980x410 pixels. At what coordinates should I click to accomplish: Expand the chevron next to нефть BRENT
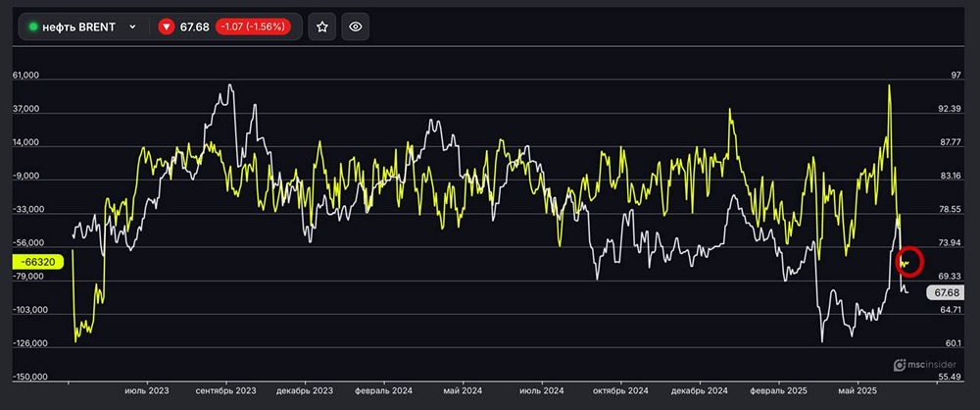coord(132,26)
